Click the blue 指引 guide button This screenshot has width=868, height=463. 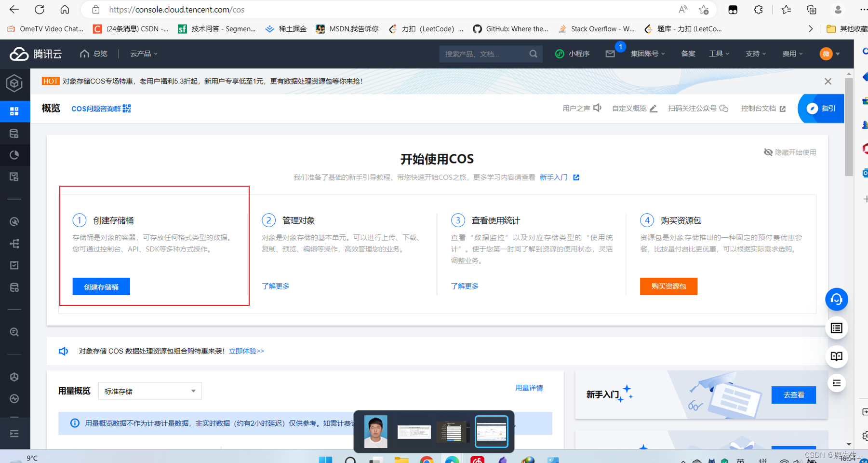click(x=821, y=108)
